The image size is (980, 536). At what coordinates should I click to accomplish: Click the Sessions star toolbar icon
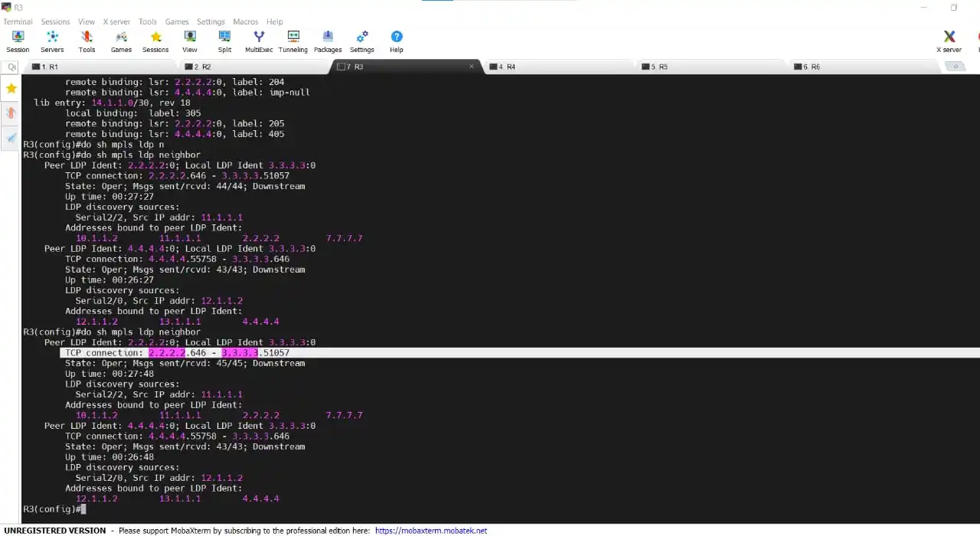point(155,41)
